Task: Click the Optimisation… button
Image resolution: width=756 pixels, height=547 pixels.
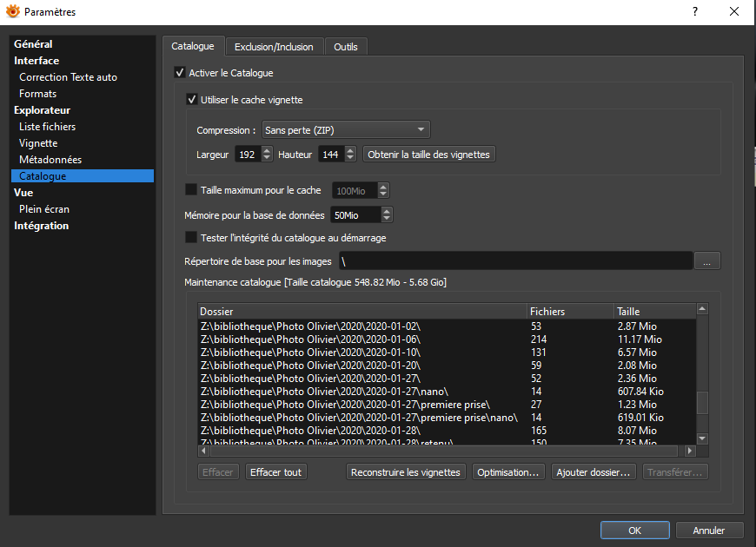Action: pos(508,472)
